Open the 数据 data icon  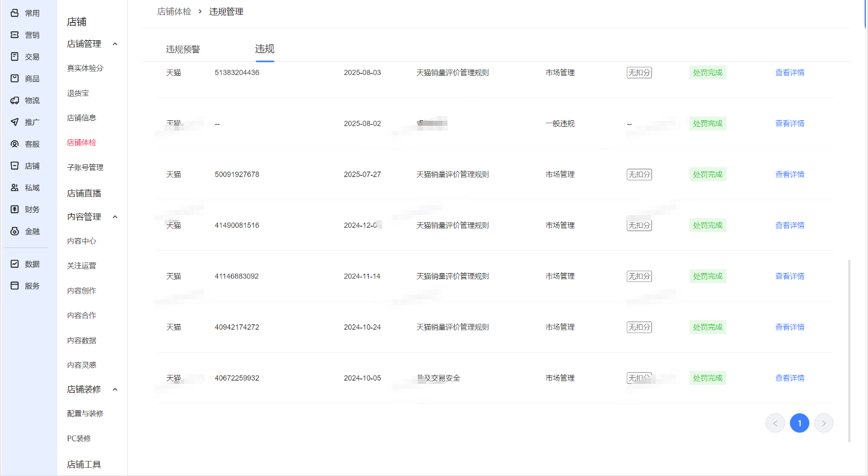tap(15, 264)
